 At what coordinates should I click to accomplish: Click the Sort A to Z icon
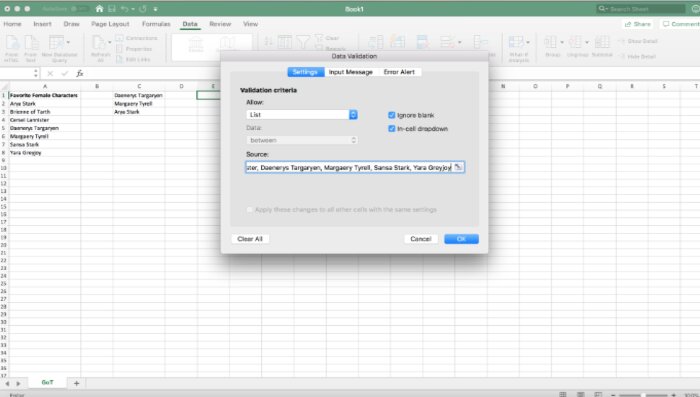(x=268, y=42)
